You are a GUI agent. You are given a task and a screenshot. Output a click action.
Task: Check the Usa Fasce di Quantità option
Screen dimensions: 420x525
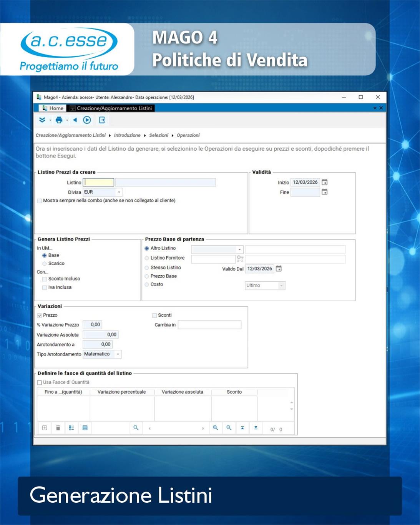pyautogui.click(x=40, y=382)
